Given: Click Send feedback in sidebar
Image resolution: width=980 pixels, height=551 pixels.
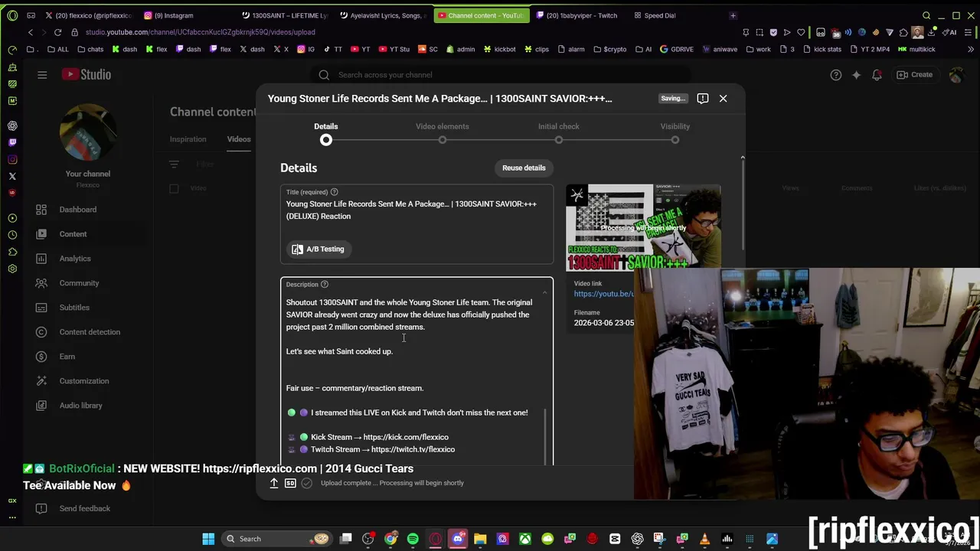Looking at the screenshot, I should click(84, 509).
